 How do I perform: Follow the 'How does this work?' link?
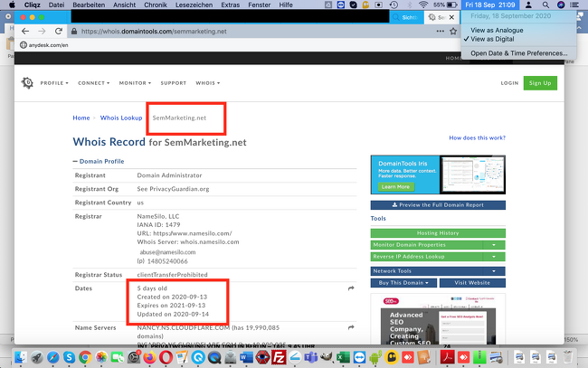tap(476, 138)
